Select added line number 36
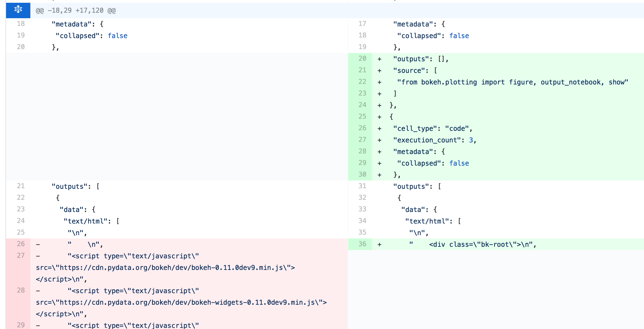 click(362, 244)
